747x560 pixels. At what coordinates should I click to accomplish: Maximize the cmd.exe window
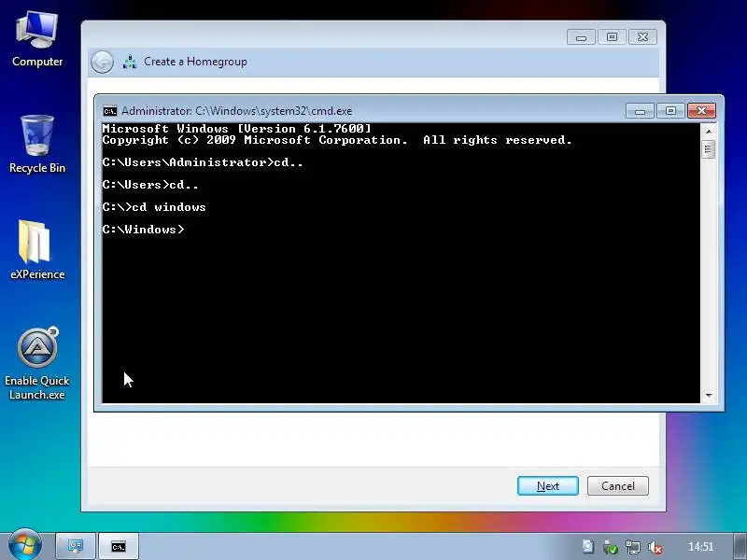[670, 111]
